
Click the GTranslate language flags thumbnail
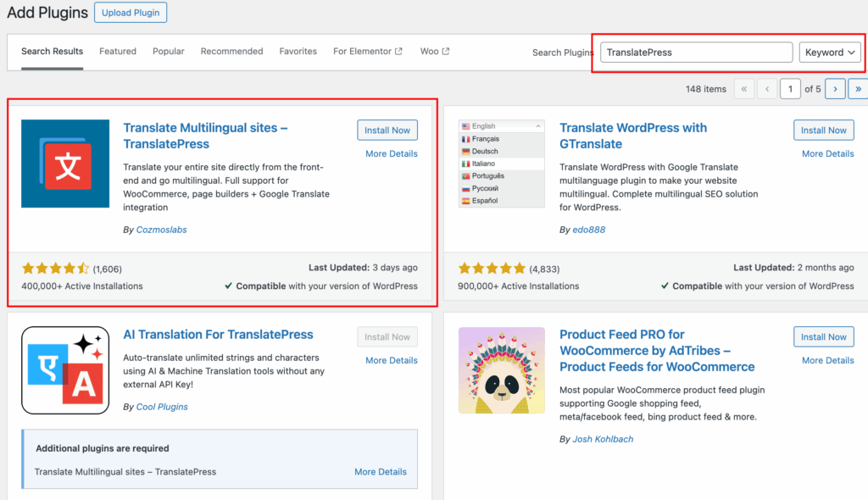pos(502,164)
